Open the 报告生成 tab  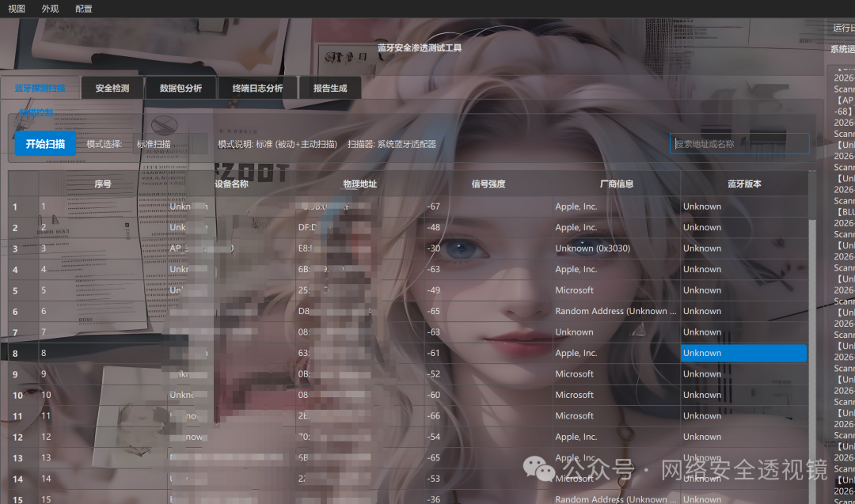click(x=330, y=89)
